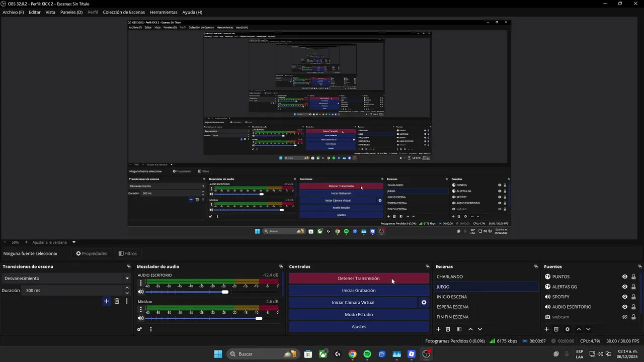Open Spotify from the taskbar
The width and height of the screenshot is (644, 362).
(x=367, y=354)
